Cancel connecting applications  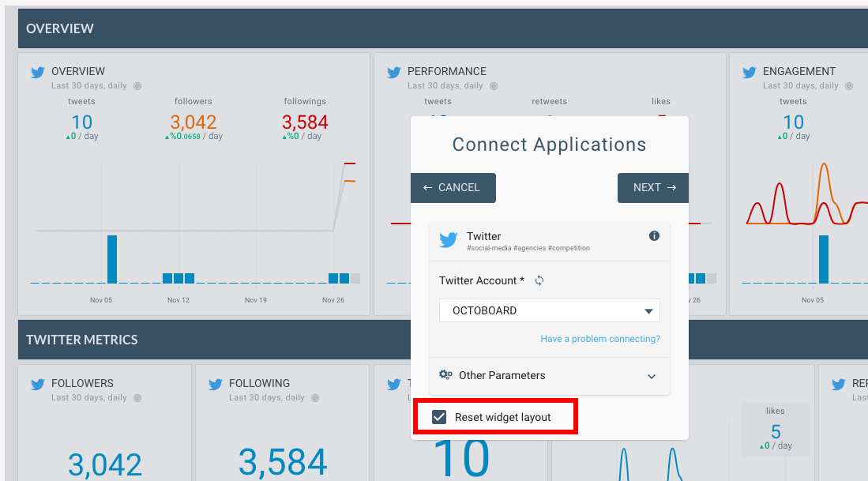click(453, 188)
